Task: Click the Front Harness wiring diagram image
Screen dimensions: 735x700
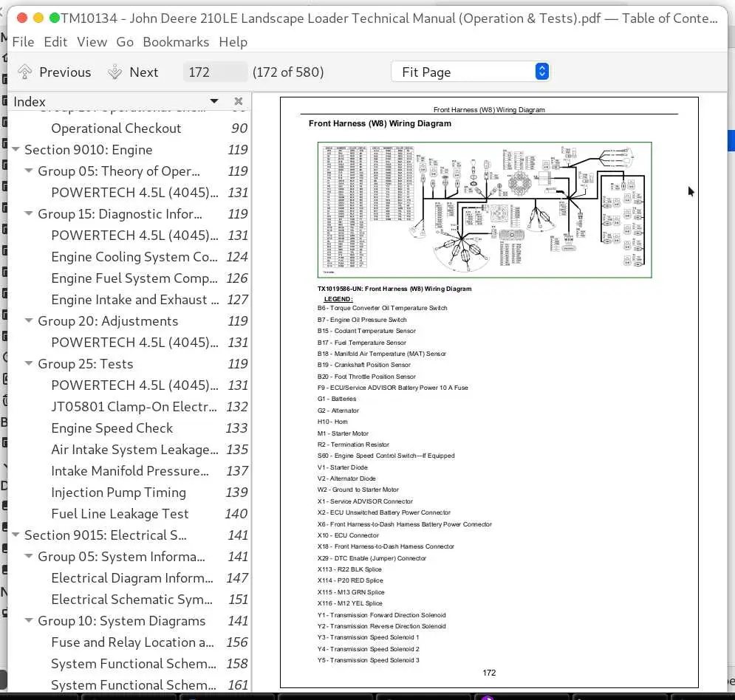Action: (x=485, y=210)
